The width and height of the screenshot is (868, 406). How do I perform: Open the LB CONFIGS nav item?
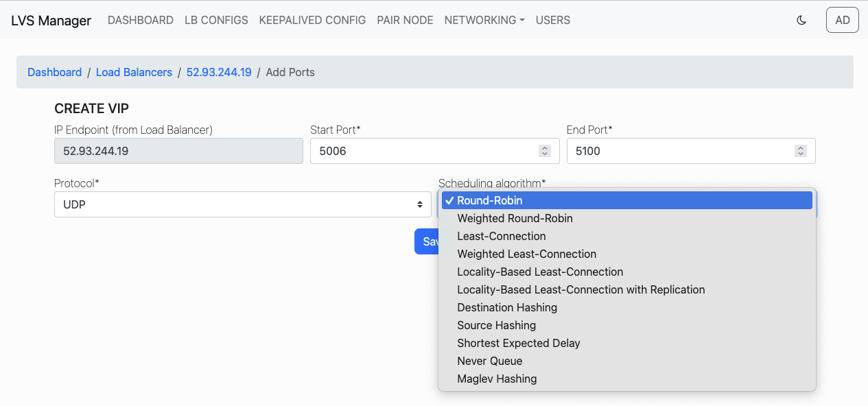(x=216, y=20)
